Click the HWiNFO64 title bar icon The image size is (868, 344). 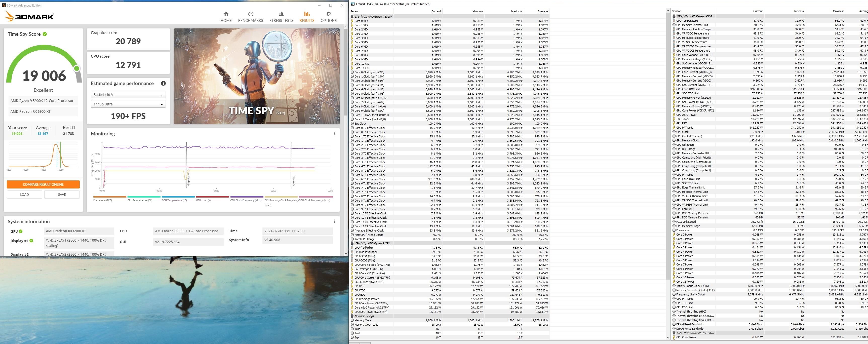click(352, 4)
